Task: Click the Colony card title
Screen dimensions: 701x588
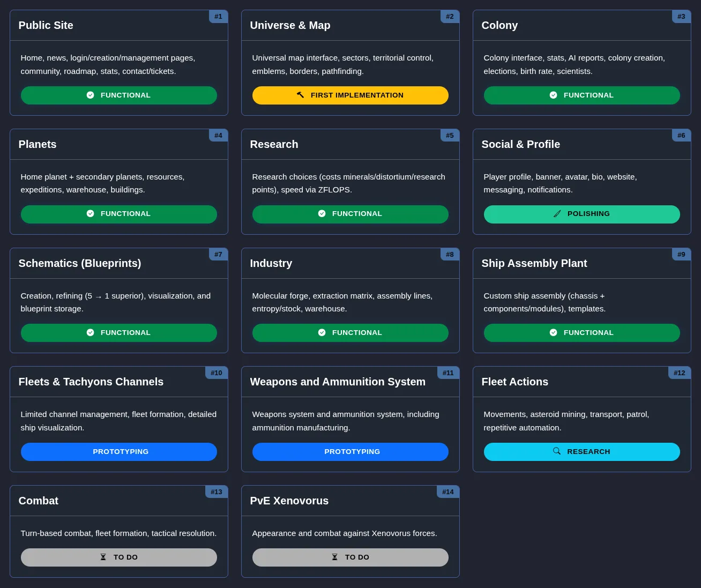Action: coord(500,25)
